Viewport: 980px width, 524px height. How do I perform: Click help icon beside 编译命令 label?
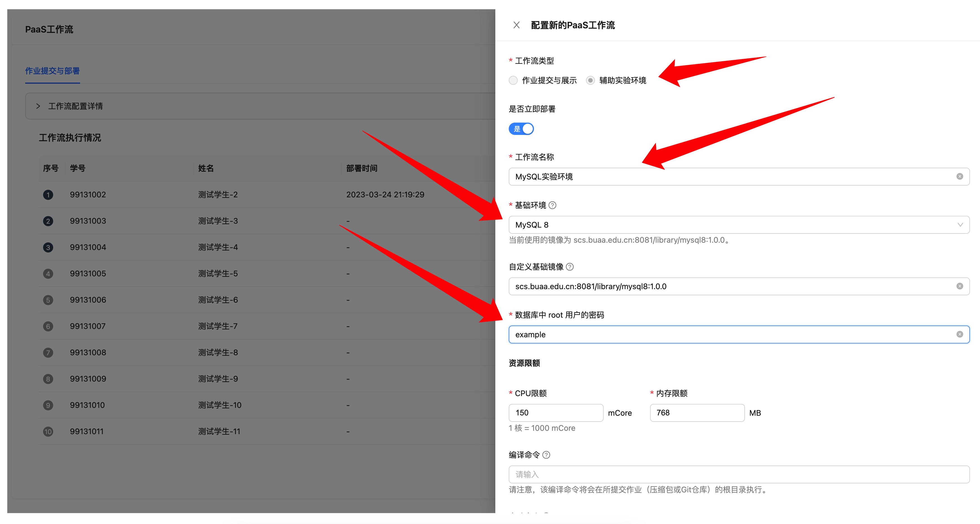click(546, 455)
